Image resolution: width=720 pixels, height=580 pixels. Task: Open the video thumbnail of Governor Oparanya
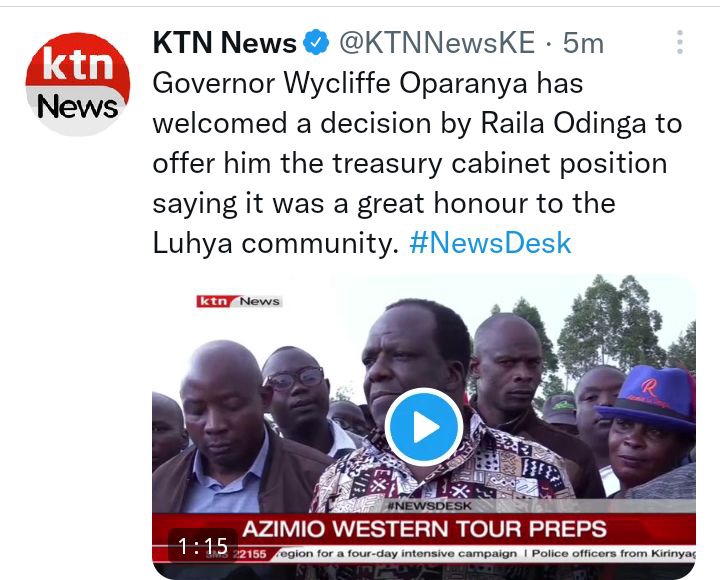point(423,427)
